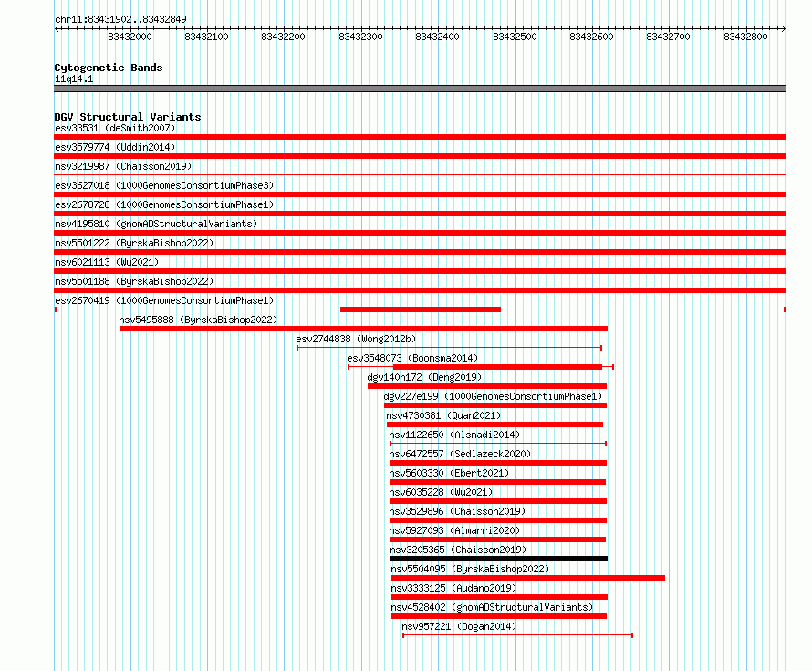Click ruler position 83432500
Image resolution: width=812 pixels, height=671 pixels.
[515, 37]
